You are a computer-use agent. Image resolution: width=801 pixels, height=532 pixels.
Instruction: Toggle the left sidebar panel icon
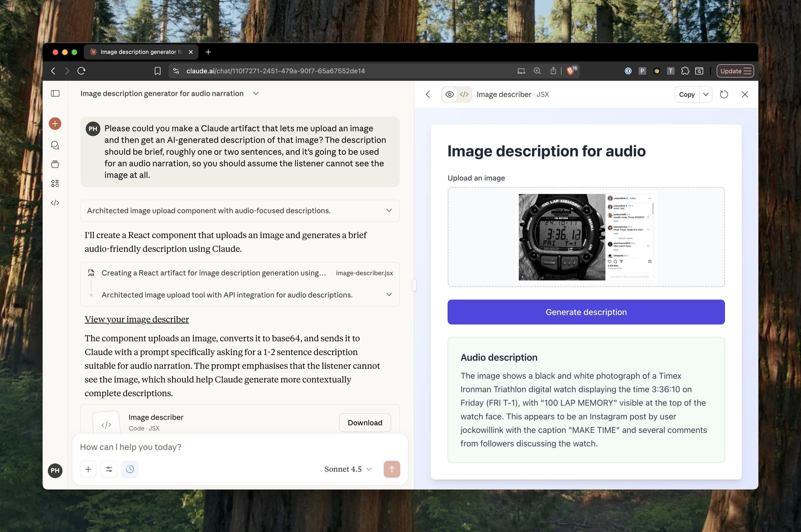(x=55, y=93)
